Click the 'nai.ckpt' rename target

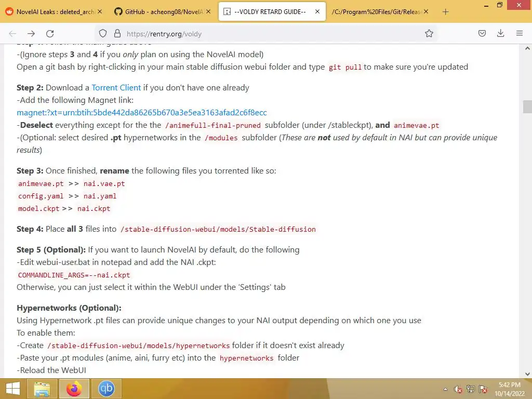[x=94, y=209]
